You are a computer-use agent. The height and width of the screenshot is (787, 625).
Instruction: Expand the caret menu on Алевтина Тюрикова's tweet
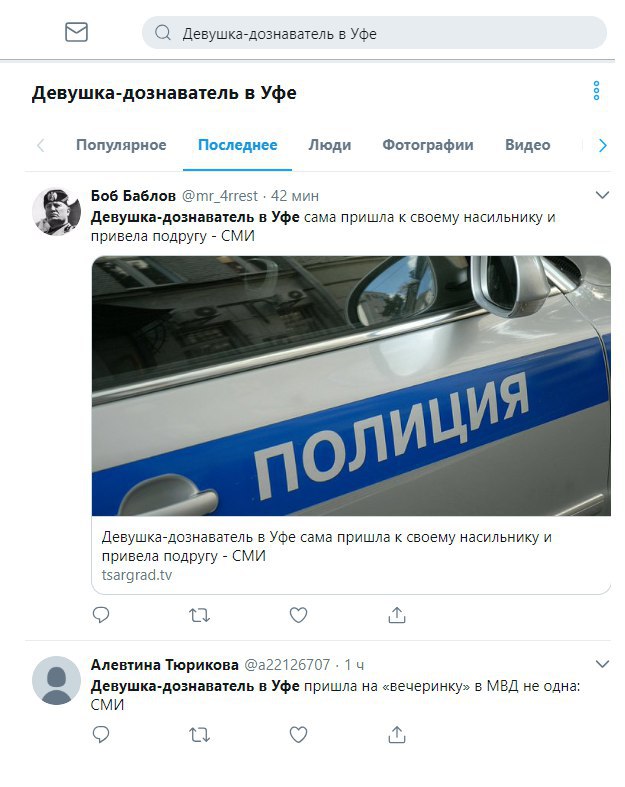[602, 664]
